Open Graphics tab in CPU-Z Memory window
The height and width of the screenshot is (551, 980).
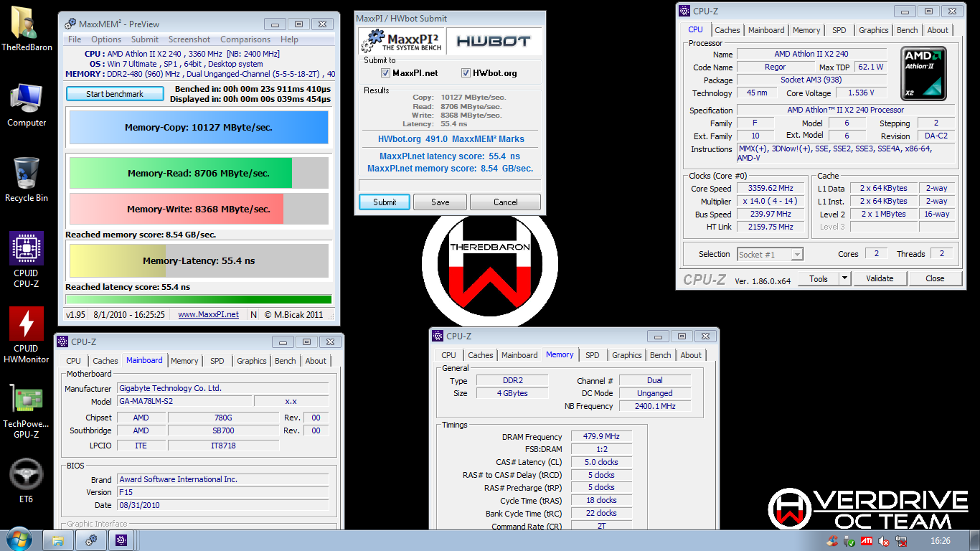(626, 355)
